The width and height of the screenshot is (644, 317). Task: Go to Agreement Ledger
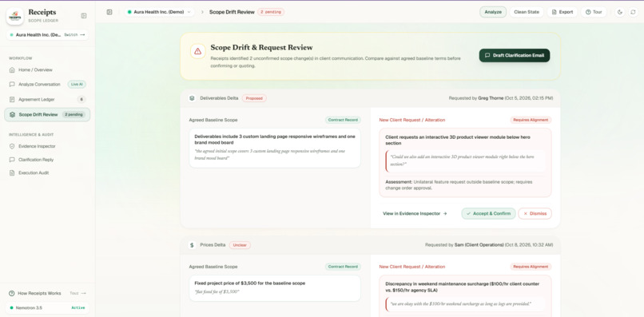pos(47,99)
